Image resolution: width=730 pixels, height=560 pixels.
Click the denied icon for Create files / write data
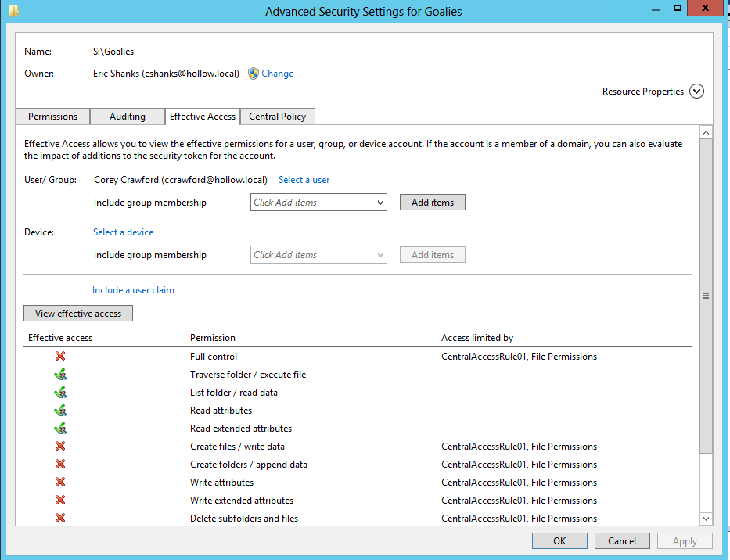(60, 447)
